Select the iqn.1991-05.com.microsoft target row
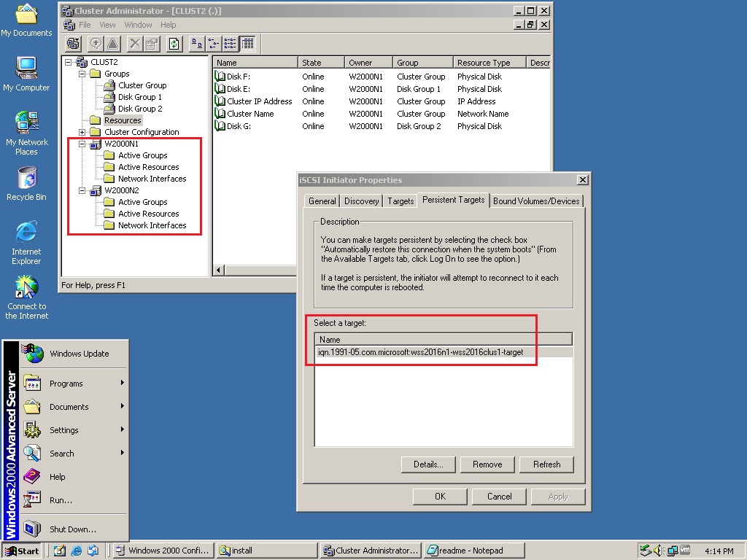This screenshot has width=747, height=560. 444,352
